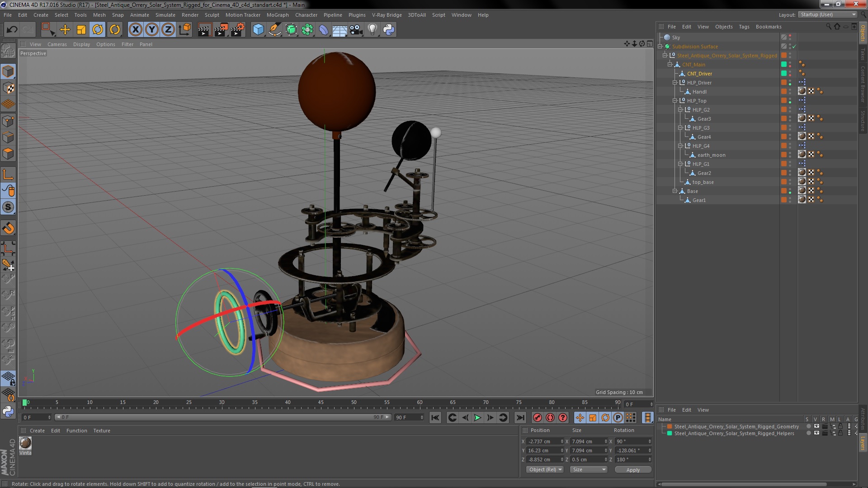Toggle visibility dots for Sky object
This screenshot has height=488, width=868.
(x=790, y=38)
